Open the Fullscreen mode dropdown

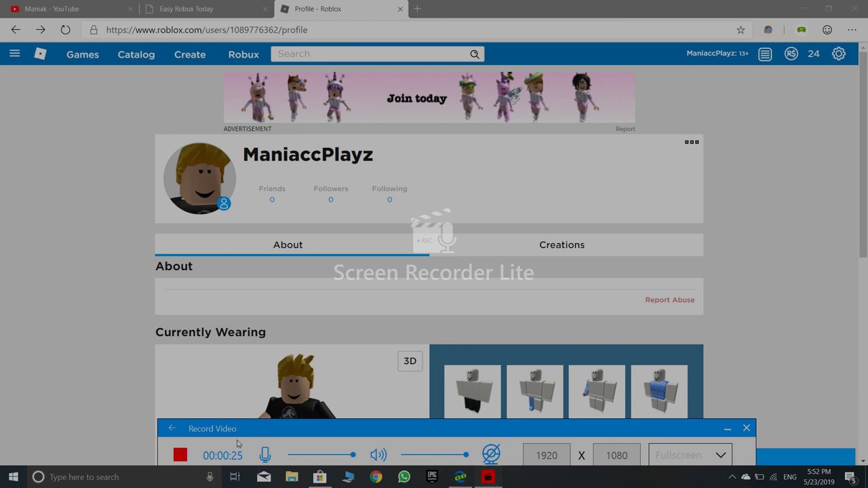pos(690,455)
